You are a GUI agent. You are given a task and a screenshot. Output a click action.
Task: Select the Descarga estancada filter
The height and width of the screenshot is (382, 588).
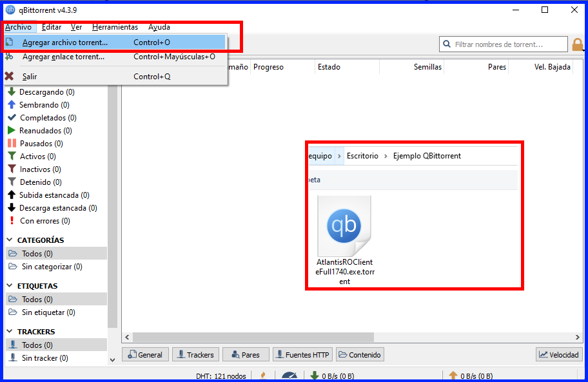tap(52, 208)
